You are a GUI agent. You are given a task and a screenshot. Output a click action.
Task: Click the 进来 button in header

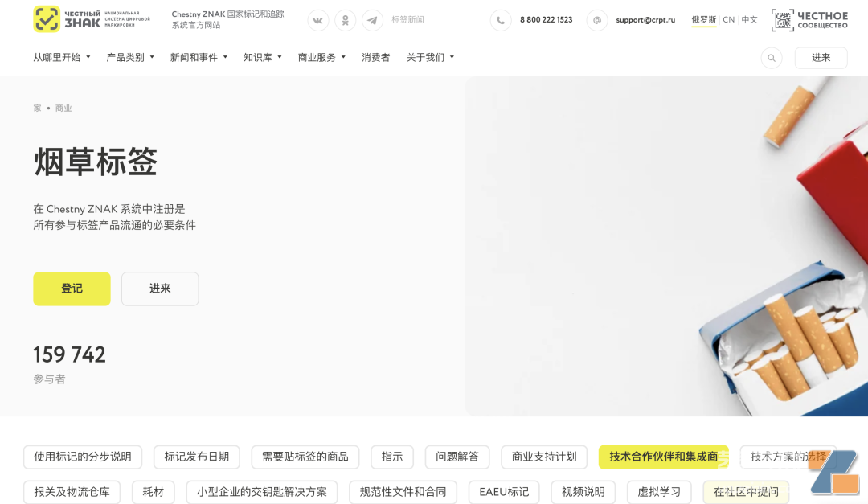point(821,58)
